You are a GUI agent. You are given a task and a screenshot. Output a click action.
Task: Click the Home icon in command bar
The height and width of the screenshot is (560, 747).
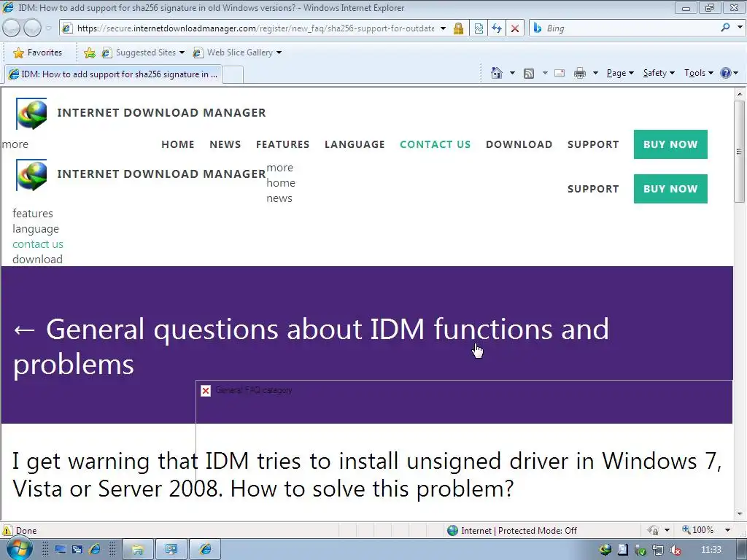click(496, 73)
